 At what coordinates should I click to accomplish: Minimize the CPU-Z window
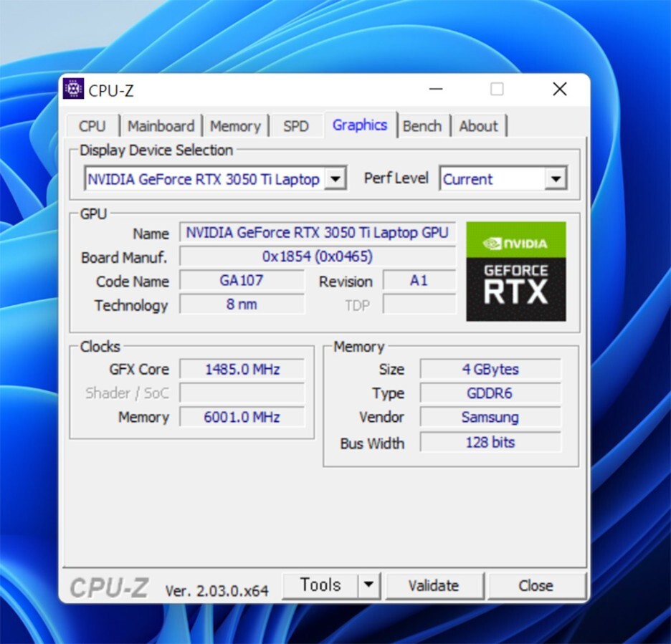(x=436, y=90)
